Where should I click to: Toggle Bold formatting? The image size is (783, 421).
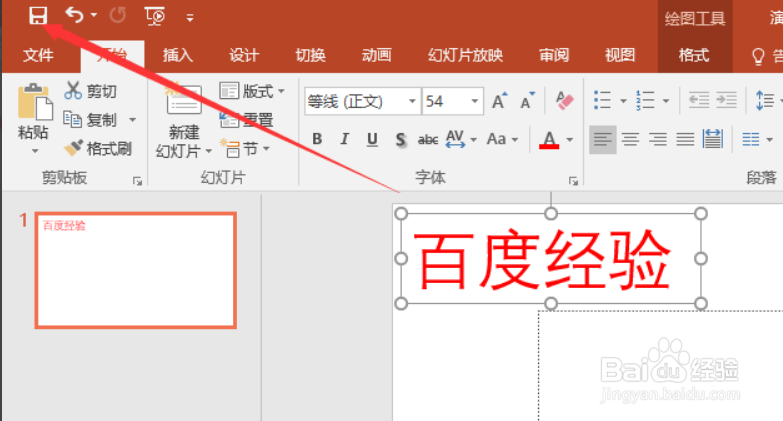317,139
